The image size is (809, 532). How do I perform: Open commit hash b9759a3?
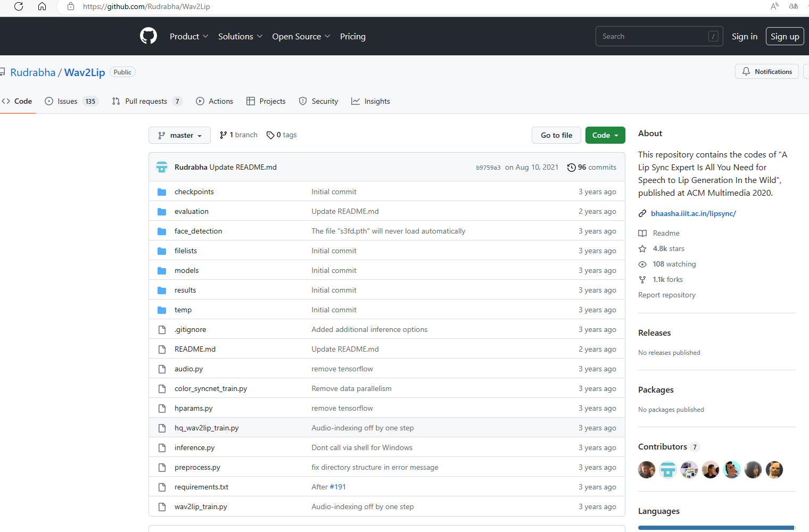tap(488, 168)
